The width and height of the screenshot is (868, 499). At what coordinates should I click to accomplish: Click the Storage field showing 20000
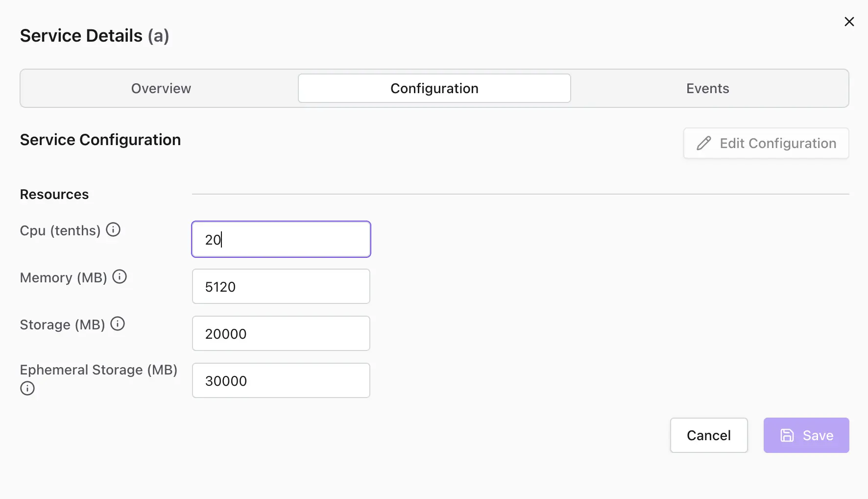point(281,333)
